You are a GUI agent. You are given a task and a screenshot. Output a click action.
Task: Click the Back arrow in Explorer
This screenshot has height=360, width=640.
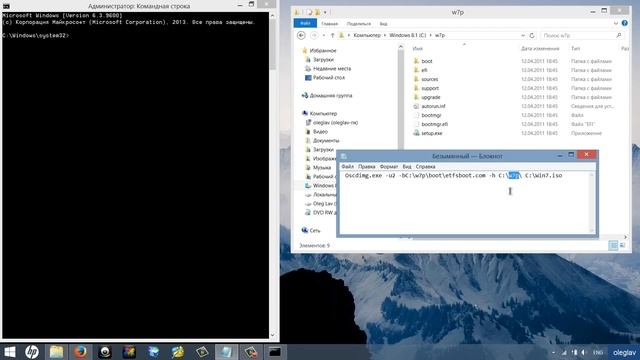pyautogui.click(x=301, y=36)
